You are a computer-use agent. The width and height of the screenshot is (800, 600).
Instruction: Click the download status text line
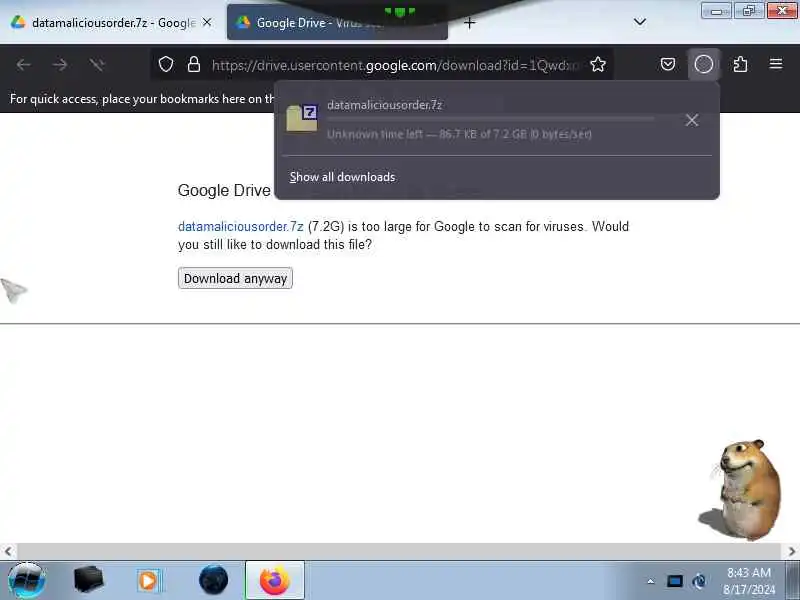[459, 134]
